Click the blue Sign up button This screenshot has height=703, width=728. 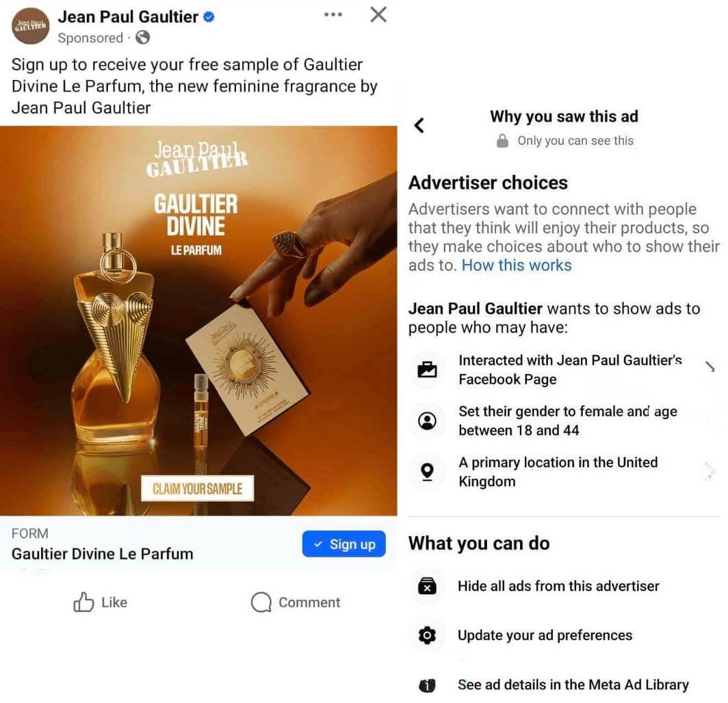point(343,544)
